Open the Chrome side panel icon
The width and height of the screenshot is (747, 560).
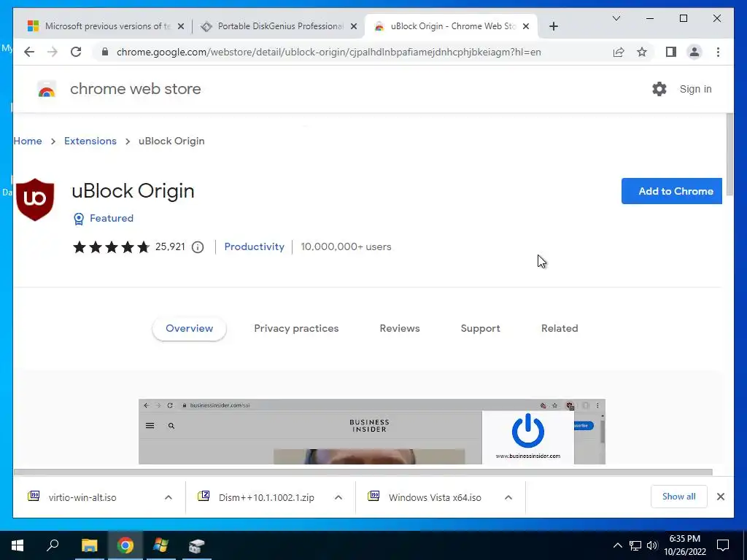[x=671, y=52]
